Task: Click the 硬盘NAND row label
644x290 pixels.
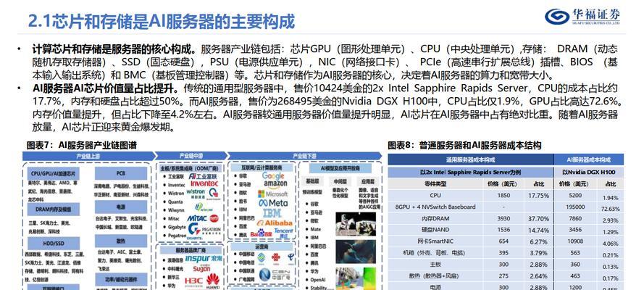Action: pyautogui.click(x=435, y=230)
